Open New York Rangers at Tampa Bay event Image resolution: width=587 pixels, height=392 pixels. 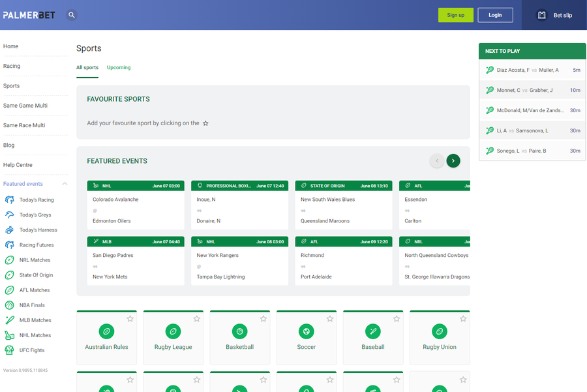[239, 261]
